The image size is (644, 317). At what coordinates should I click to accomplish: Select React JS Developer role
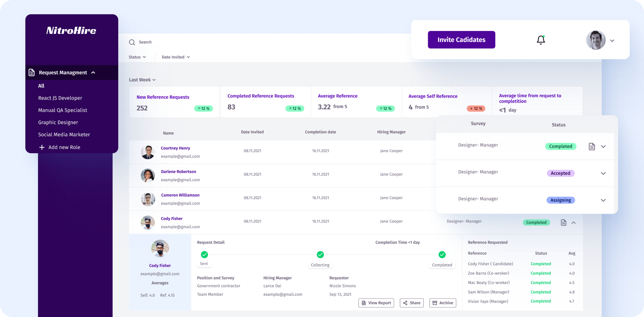[x=60, y=98]
